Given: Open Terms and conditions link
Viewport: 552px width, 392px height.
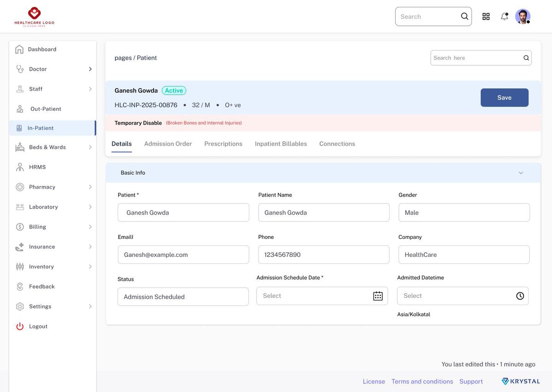Looking at the screenshot, I should tap(422, 381).
